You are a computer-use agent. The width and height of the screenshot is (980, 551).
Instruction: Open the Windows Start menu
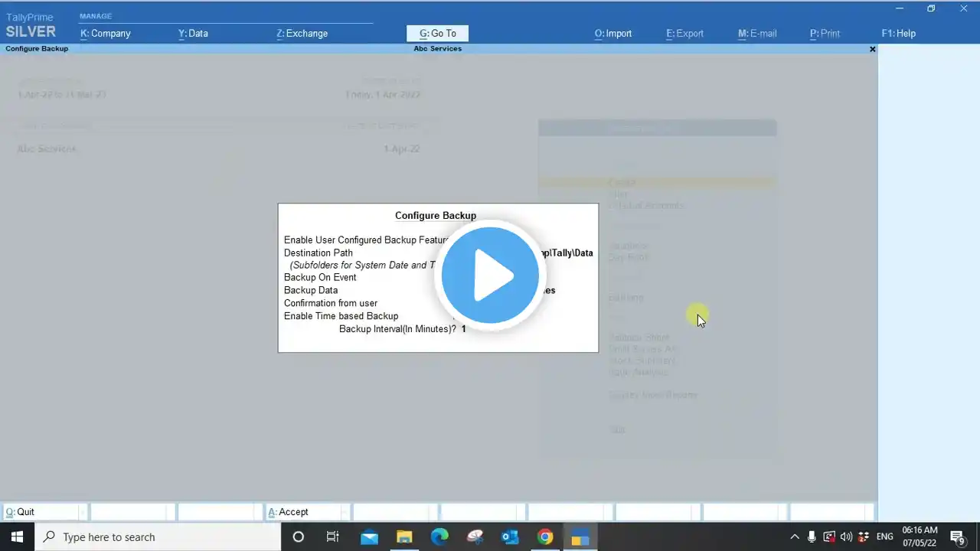pos(17,536)
